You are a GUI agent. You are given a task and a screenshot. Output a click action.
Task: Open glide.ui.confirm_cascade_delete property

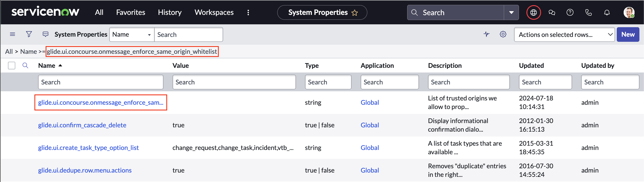[x=82, y=125]
